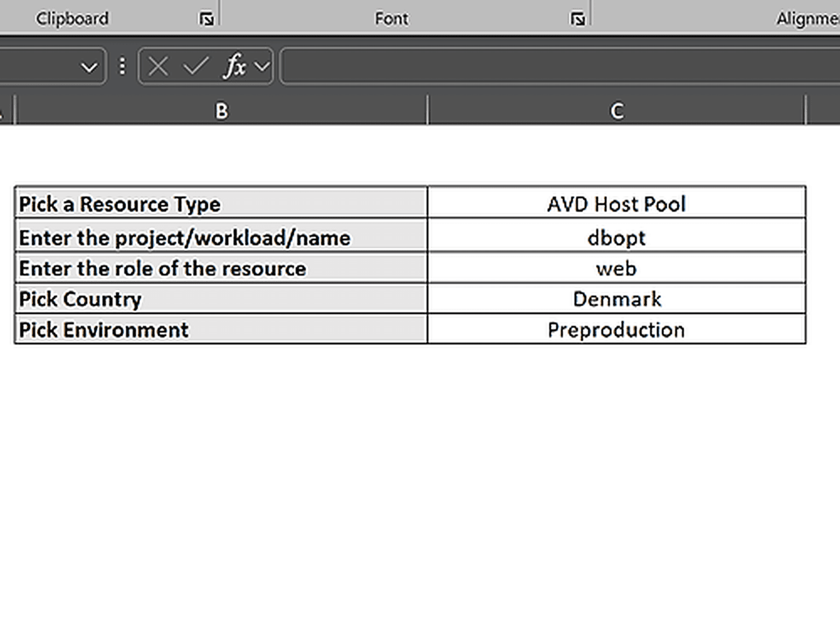
Task: Select the 'Pick Country' cell
Action: tap(221, 298)
